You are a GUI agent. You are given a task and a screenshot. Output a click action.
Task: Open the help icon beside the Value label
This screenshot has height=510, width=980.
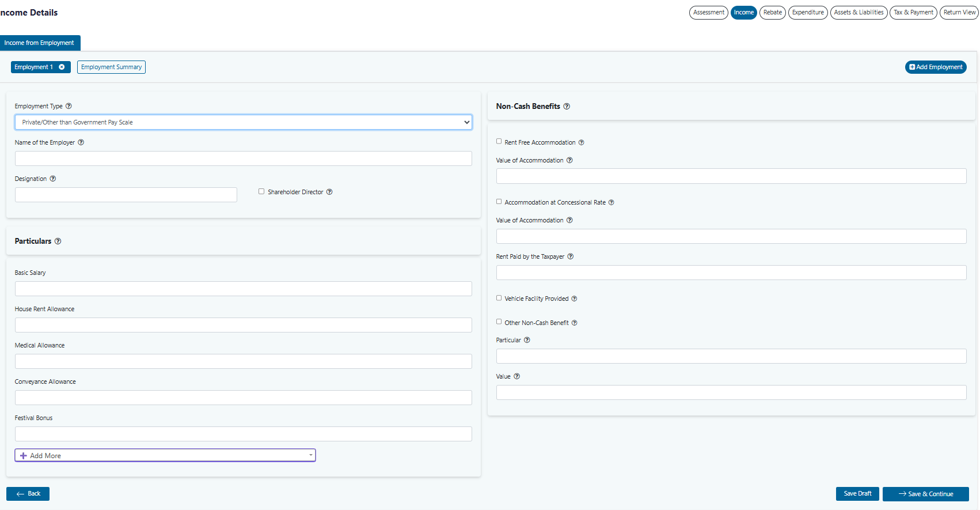point(516,376)
